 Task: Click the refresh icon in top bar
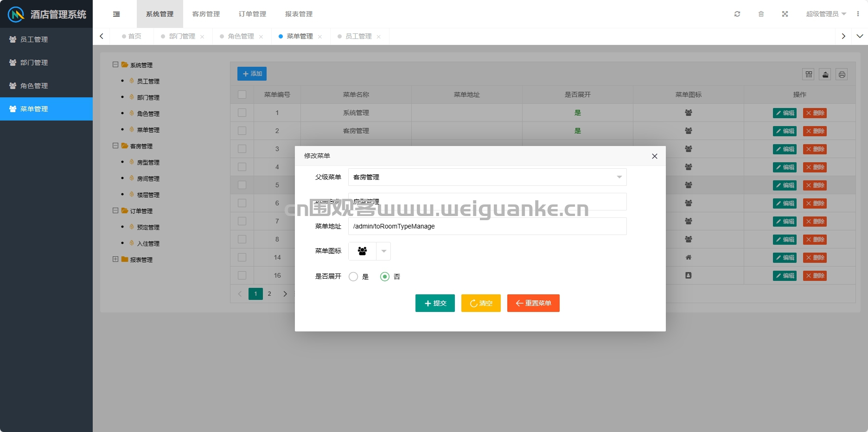(x=737, y=14)
